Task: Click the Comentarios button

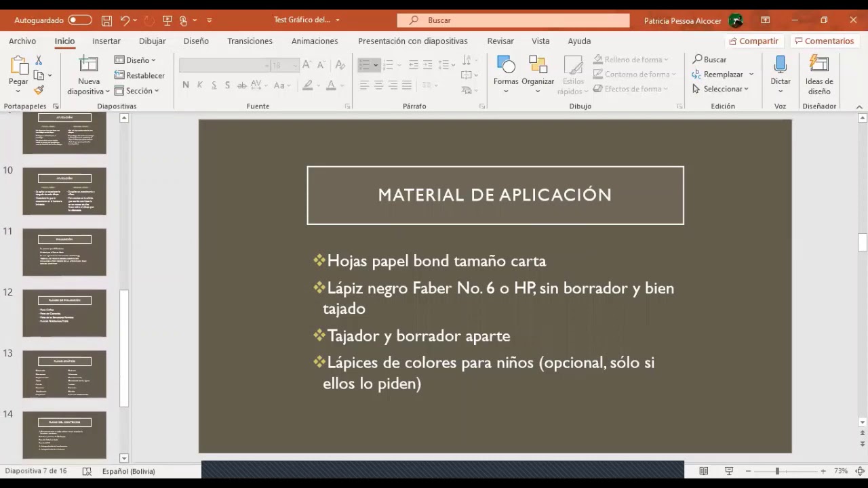Action: (824, 41)
